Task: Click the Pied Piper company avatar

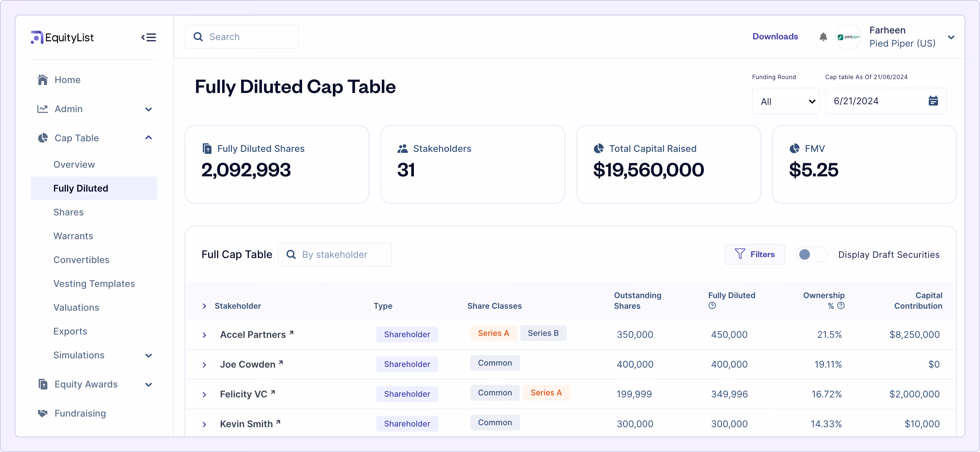Action: point(848,37)
